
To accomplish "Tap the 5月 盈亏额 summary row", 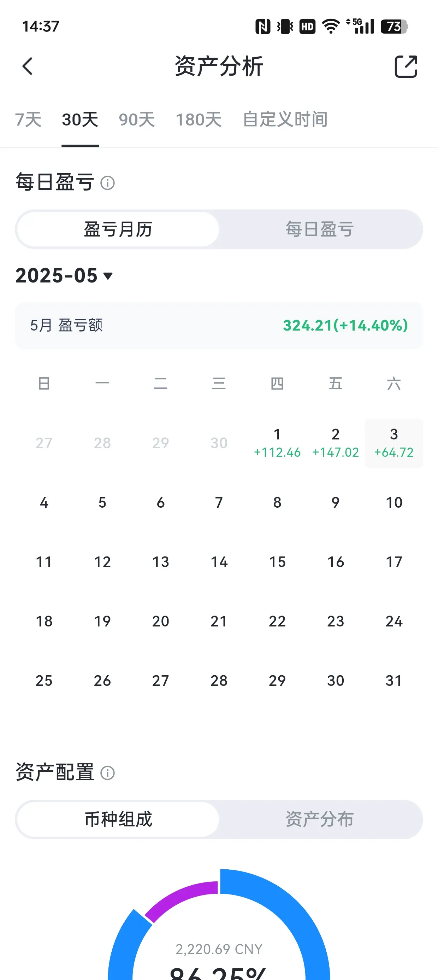I will click(219, 326).
